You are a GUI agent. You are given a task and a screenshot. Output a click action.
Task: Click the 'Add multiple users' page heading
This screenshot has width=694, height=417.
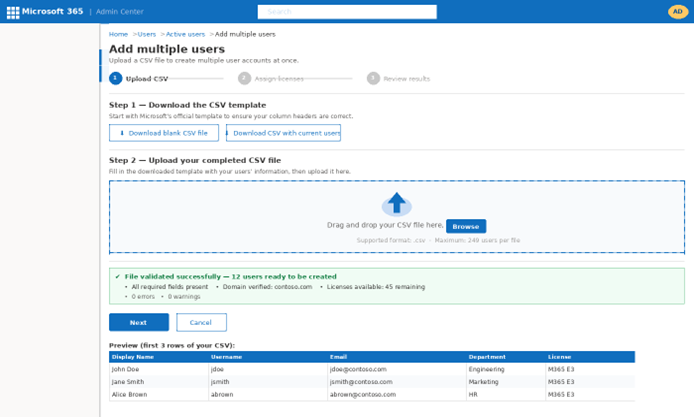click(x=167, y=49)
